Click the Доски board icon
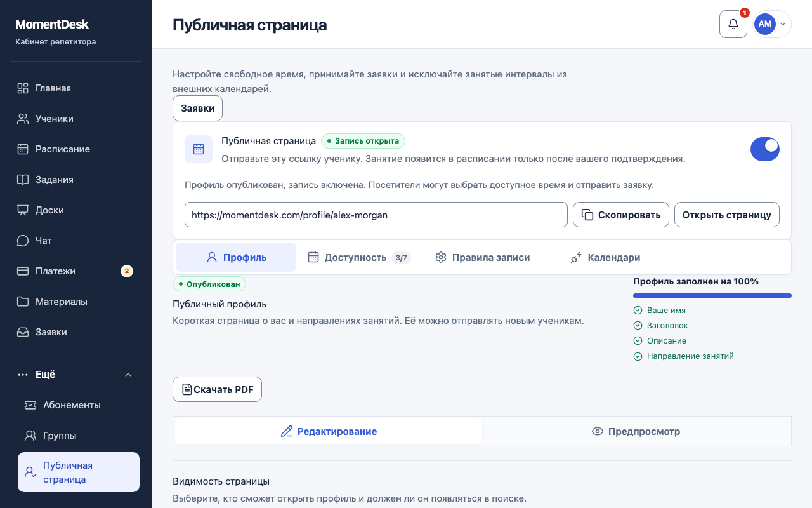The height and width of the screenshot is (508, 812). (x=23, y=210)
